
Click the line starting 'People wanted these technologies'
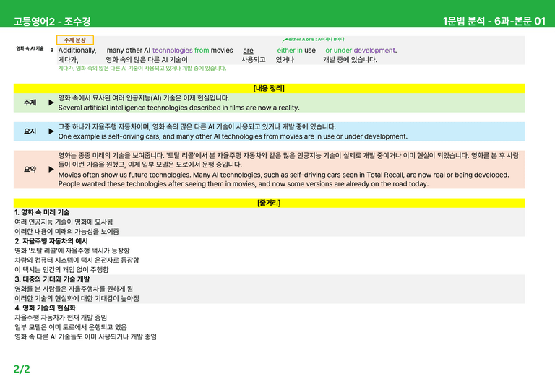pos(244,184)
